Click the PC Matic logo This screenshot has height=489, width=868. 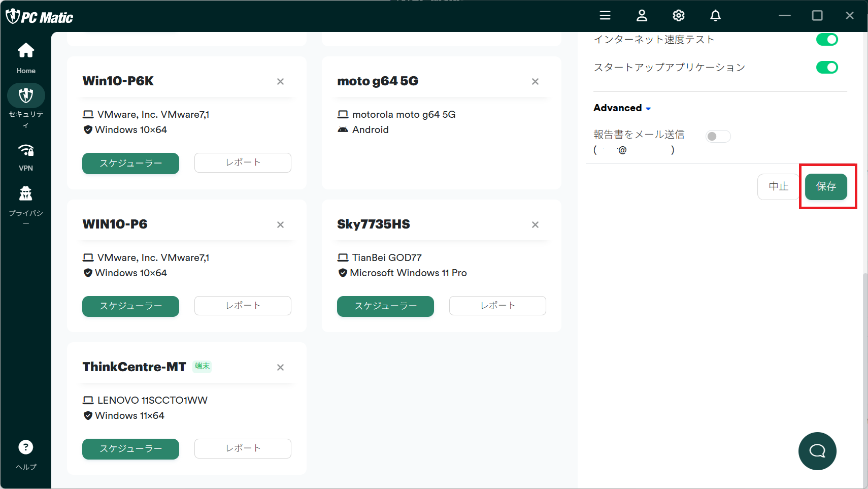click(x=40, y=17)
